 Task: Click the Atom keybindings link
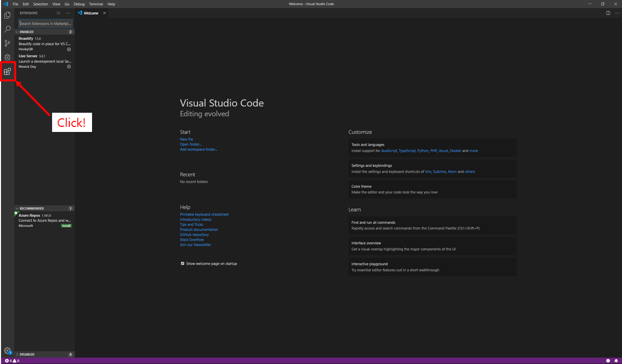coord(452,171)
